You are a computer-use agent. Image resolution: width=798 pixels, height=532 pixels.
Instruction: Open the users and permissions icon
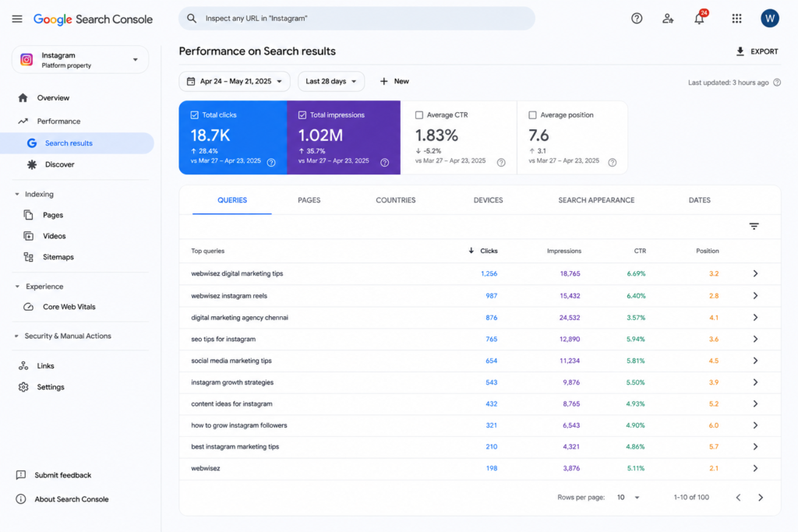[x=668, y=19]
